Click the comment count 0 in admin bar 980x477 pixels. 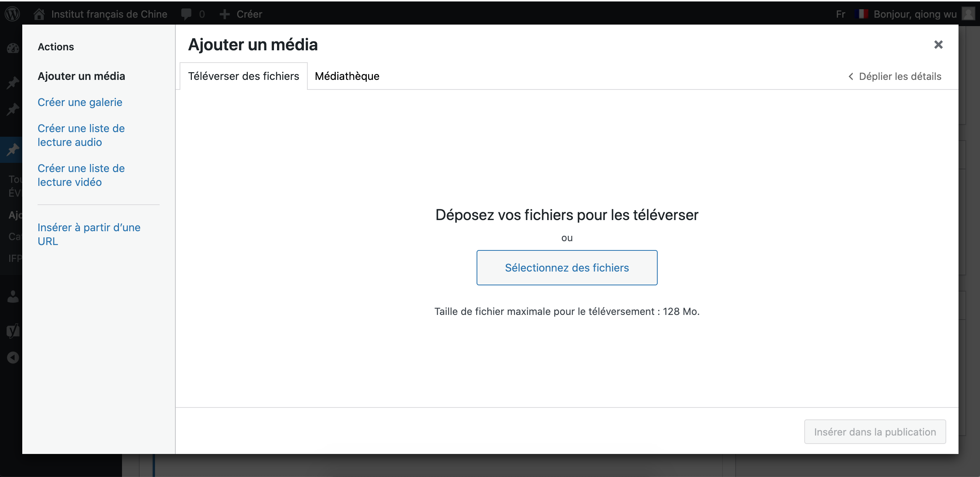point(202,14)
